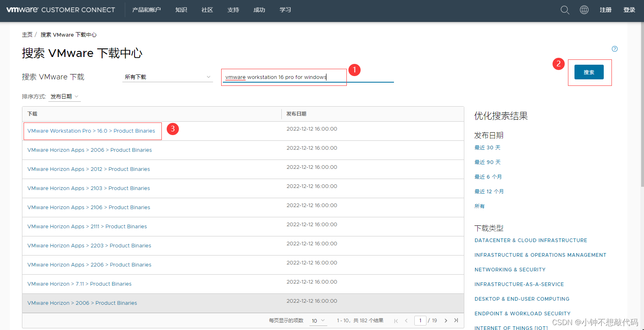Open VMware Horizon Apps 2103 Product Binaries
Image resolution: width=644 pixels, height=330 pixels.
tap(89, 188)
